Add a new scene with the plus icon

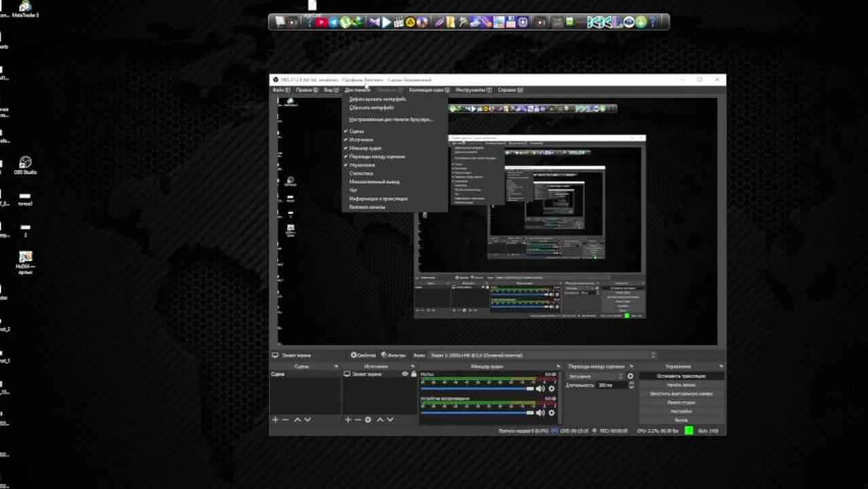pos(275,420)
